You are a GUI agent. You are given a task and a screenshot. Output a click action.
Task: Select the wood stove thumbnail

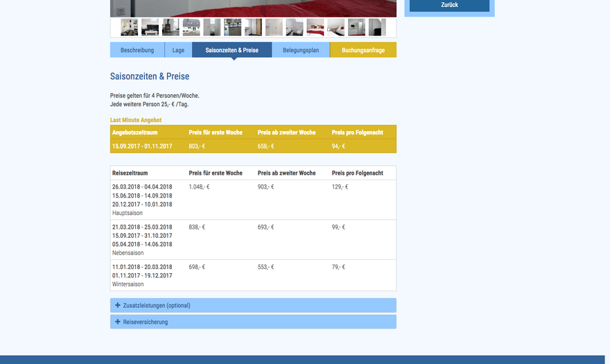click(x=171, y=27)
